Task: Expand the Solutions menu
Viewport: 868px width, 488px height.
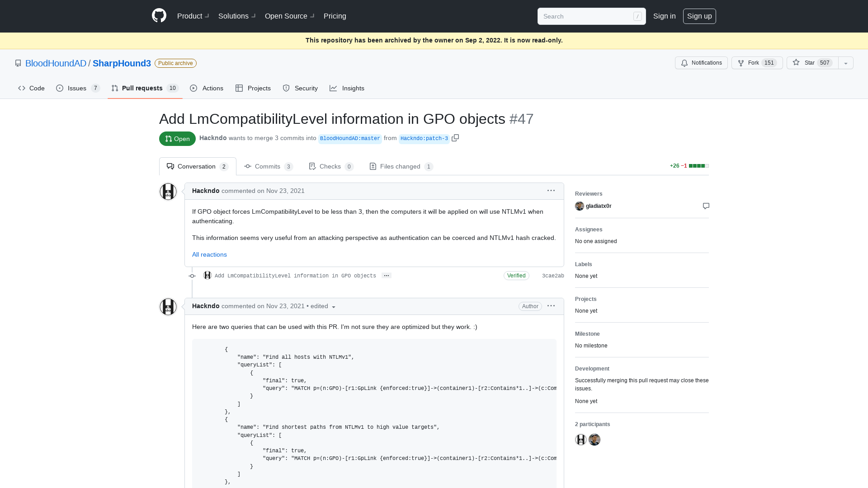Action: pos(237,16)
